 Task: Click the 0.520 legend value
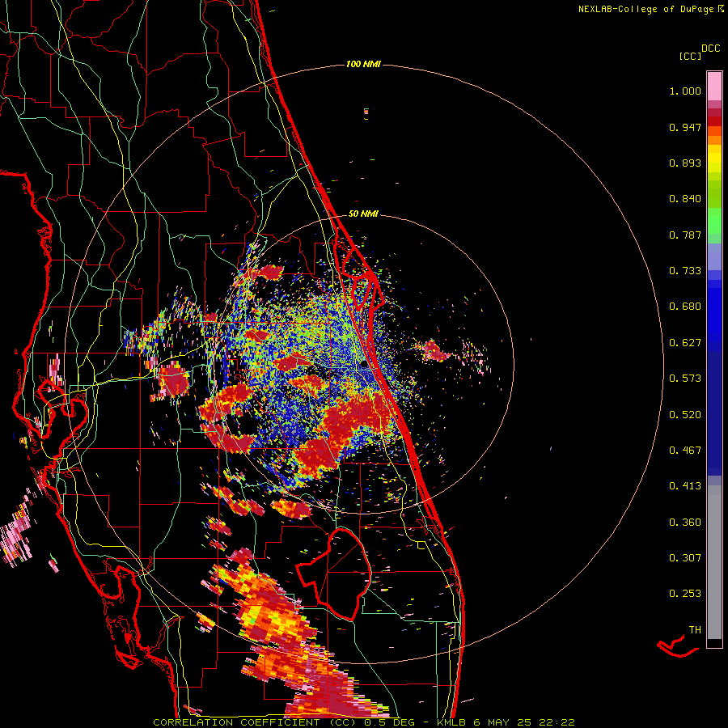(685, 415)
